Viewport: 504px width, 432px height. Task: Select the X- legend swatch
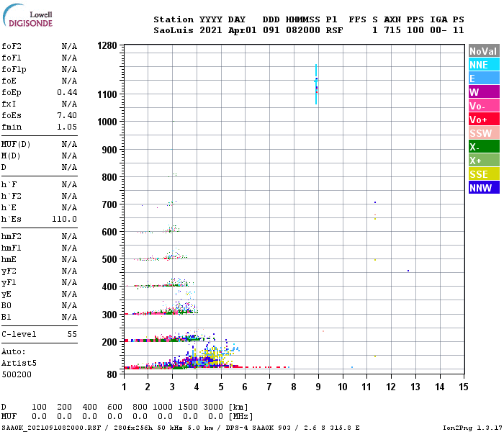pyautogui.click(x=484, y=147)
